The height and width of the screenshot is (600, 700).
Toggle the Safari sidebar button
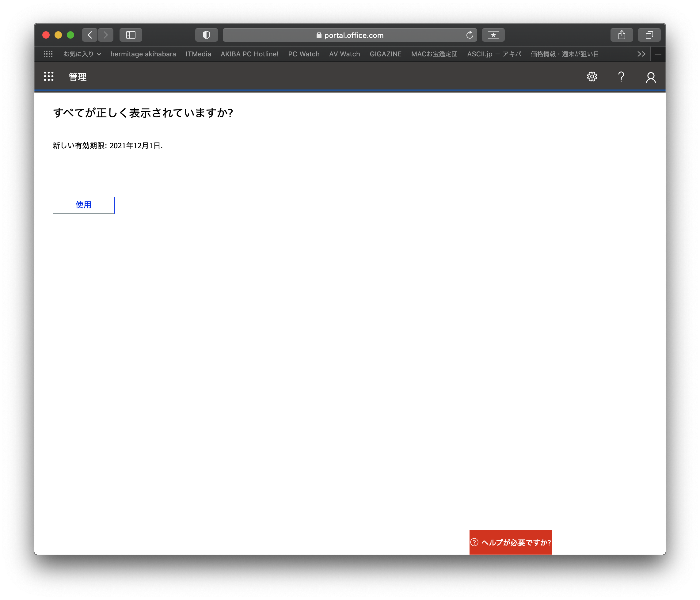131,35
